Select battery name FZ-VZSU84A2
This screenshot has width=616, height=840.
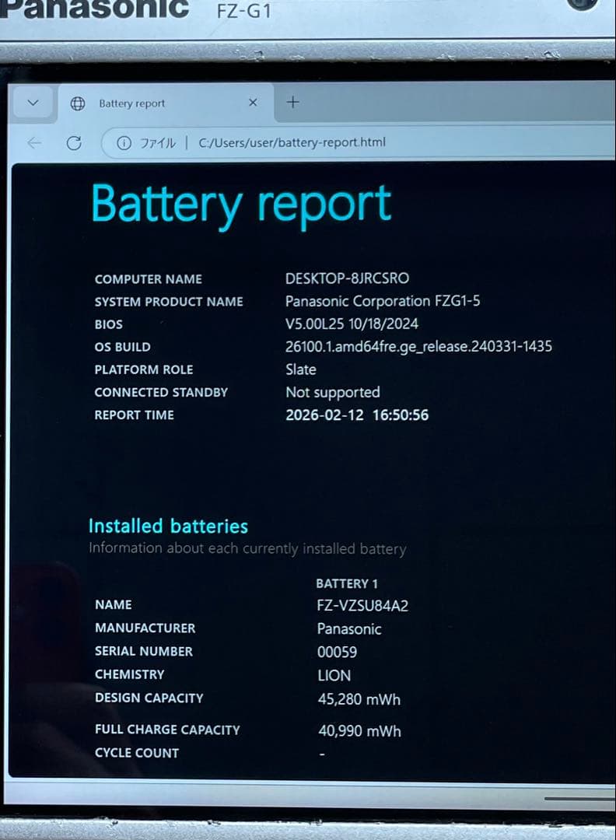pos(362,606)
